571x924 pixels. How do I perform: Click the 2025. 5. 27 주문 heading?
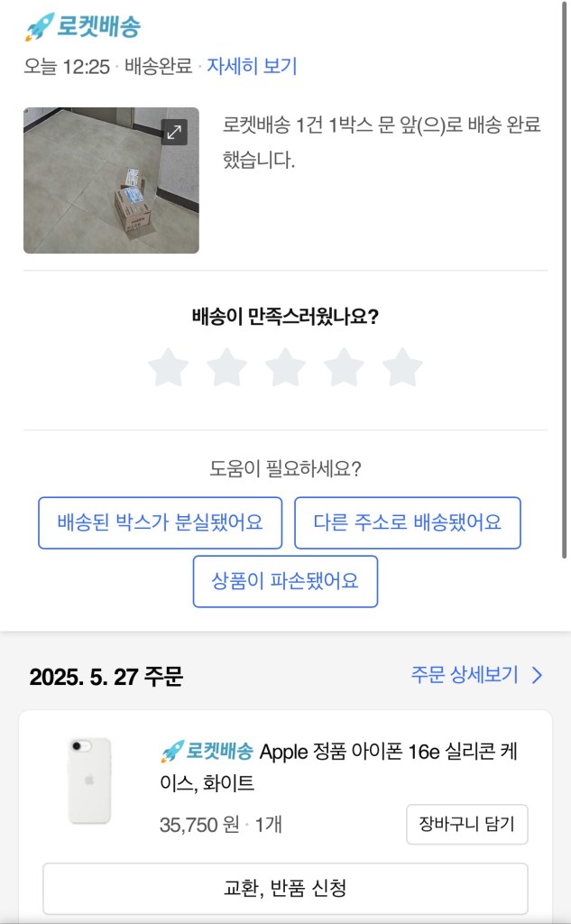pyautogui.click(x=106, y=677)
